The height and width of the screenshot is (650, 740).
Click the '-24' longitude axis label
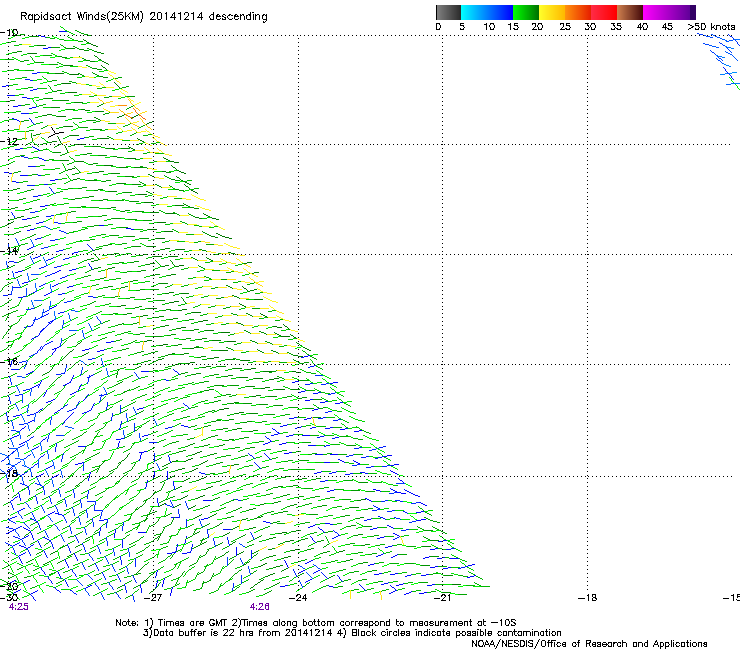point(298,598)
